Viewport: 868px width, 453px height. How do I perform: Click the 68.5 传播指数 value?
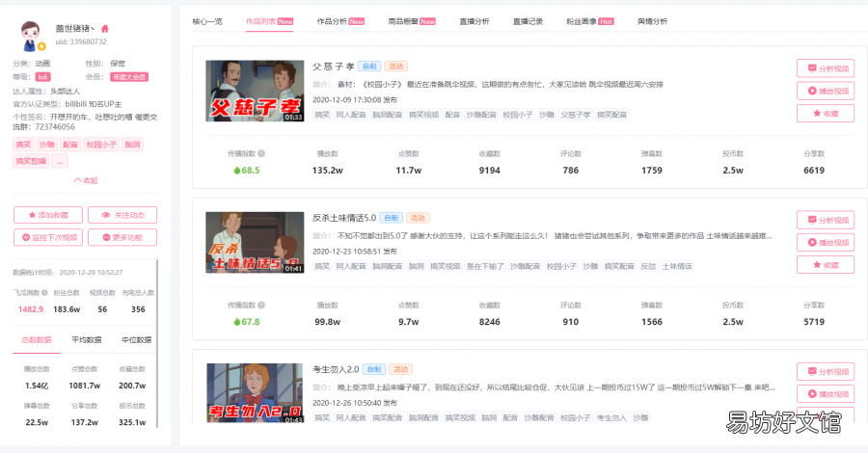[246, 171]
